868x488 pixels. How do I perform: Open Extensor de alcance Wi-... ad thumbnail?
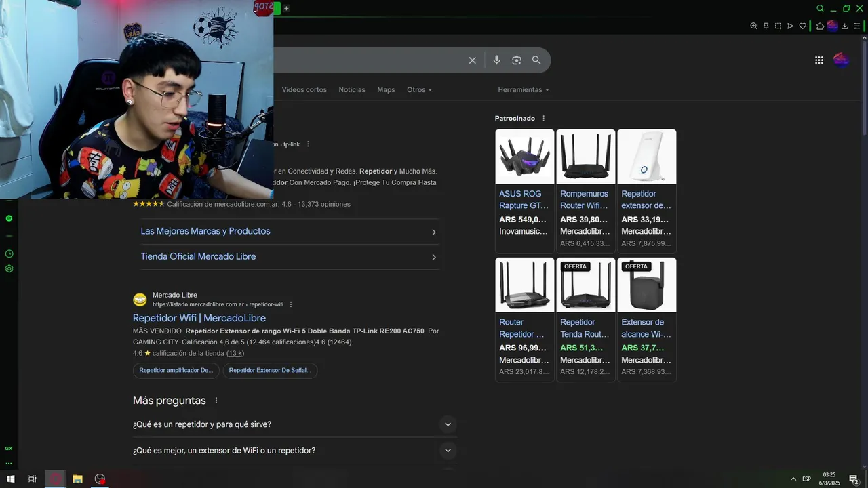point(647,285)
